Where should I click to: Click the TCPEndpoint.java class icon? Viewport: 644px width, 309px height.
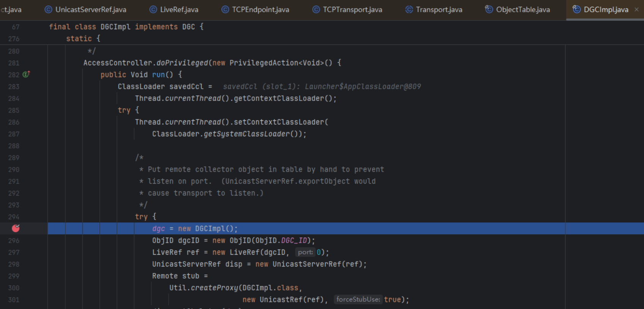[x=225, y=9]
